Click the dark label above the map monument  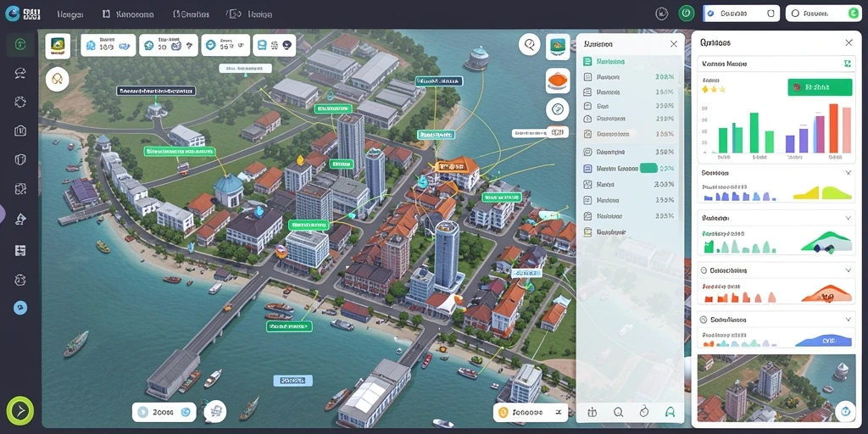[156, 91]
